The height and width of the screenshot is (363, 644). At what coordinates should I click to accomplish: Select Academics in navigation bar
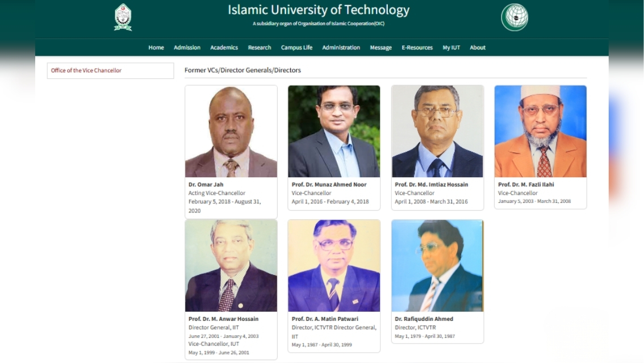click(224, 48)
